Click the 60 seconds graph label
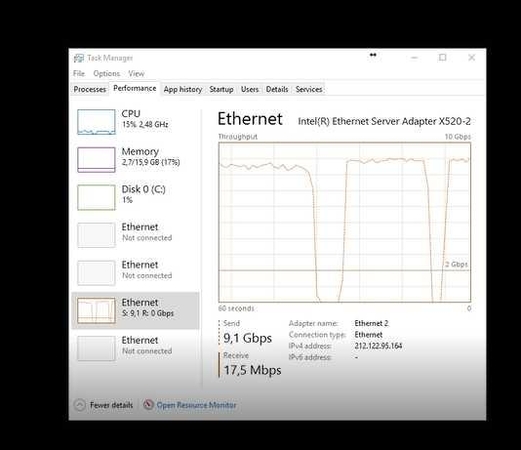 click(236, 308)
